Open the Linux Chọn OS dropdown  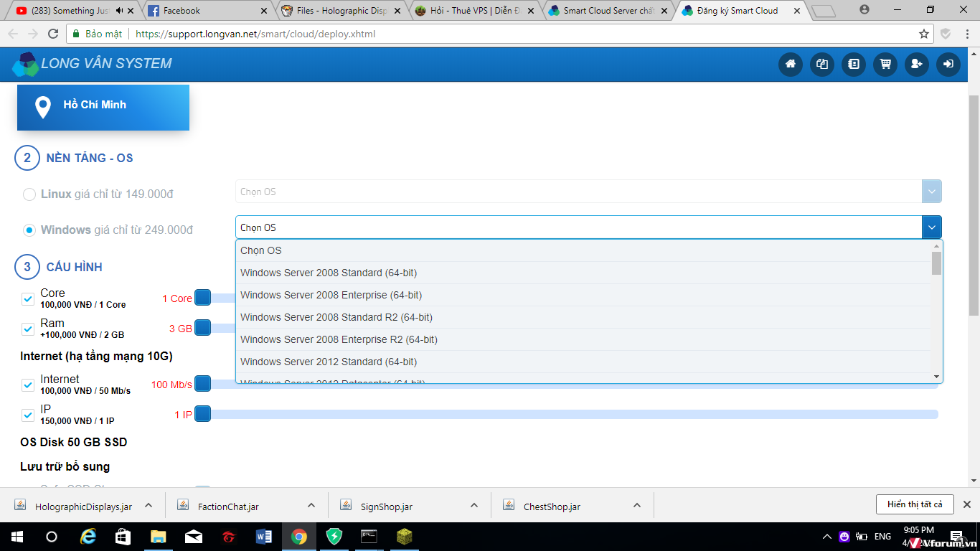coord(588,192)
